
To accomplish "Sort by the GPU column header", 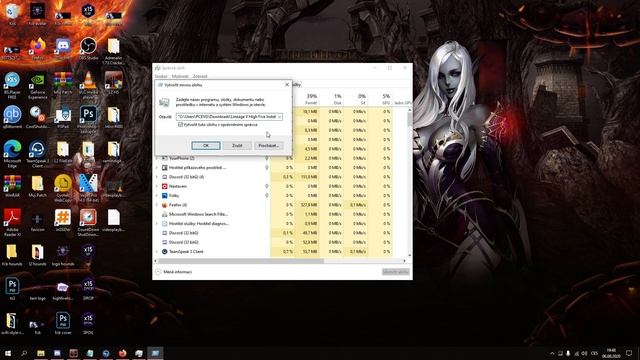I will point(380,99).
